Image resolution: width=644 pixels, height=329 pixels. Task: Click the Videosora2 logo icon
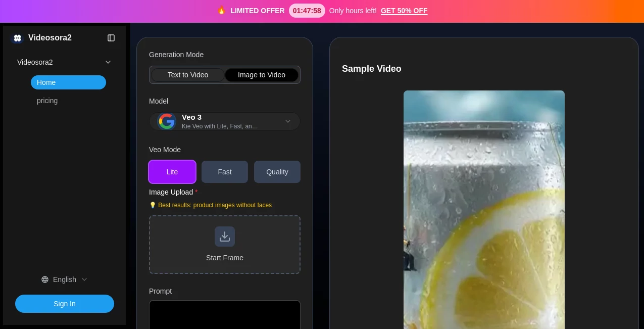17,38
